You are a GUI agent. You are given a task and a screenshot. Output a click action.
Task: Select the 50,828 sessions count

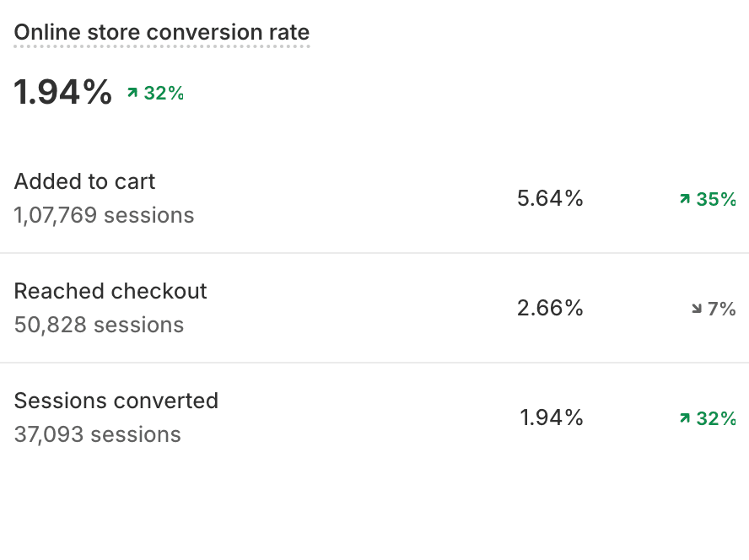pos(99,325)
